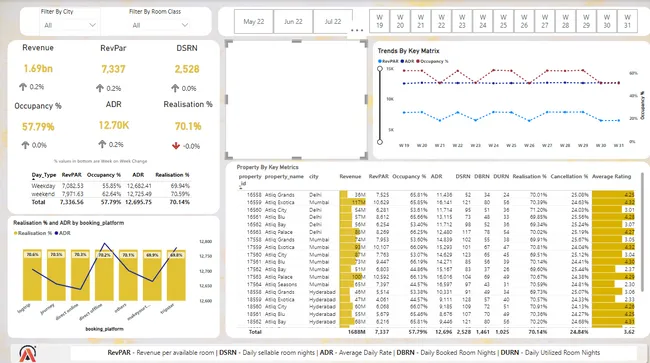Click the 12.70K ADR card value
This screenshot has width=650, height=363.
114,125
